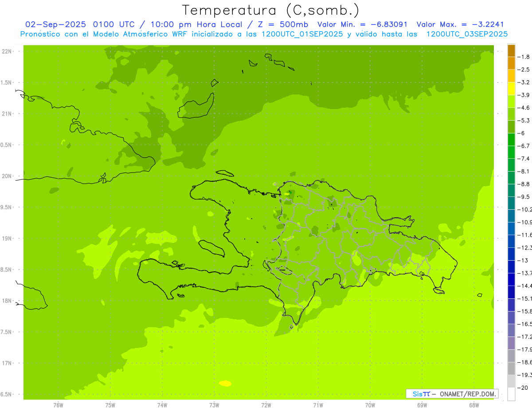532x411 pixels.
Task: Click the "ONAMET/REP.DOM." credit label
Action: click(468, 394)
